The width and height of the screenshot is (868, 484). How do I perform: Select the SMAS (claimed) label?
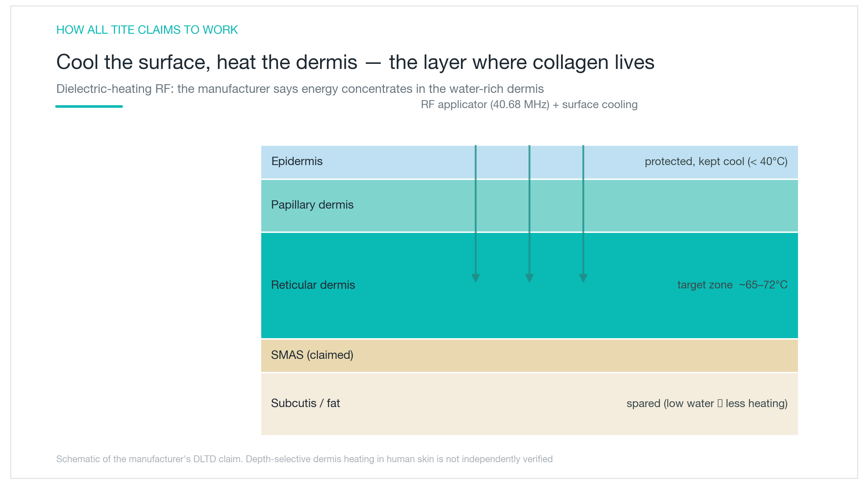[312, 355]
